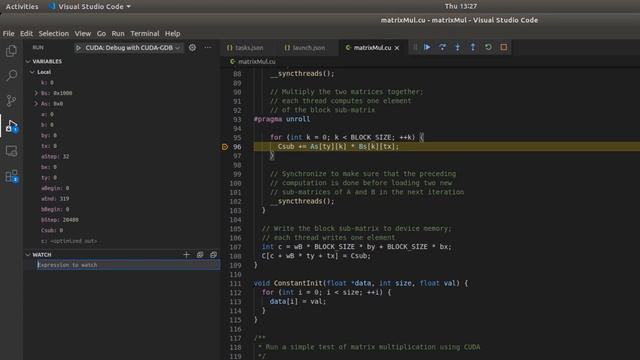The width and height of the screenshot is (640, 360).
Task: Open the Help menu
Action: pos(172,33)
